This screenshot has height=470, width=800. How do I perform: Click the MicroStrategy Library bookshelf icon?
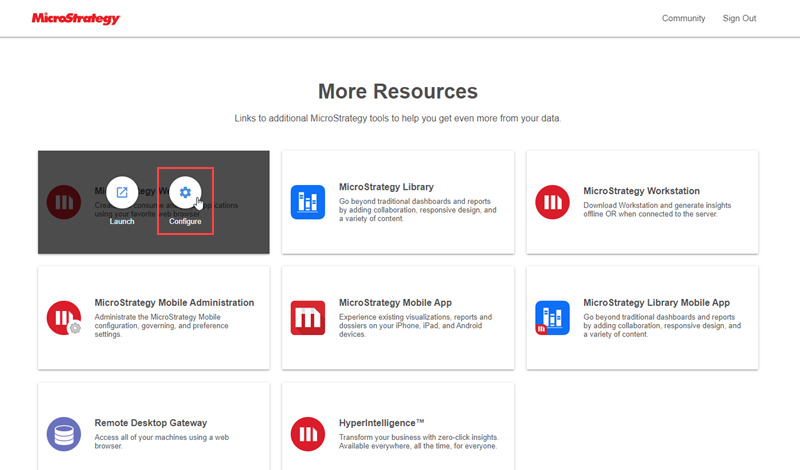click(x=308, y=202)
